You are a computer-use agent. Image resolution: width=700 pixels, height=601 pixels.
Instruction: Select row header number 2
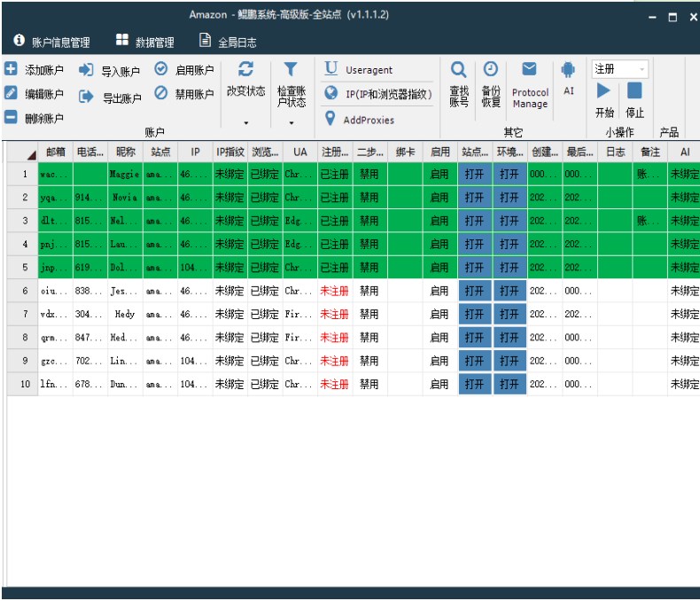(x=23, y=198)
